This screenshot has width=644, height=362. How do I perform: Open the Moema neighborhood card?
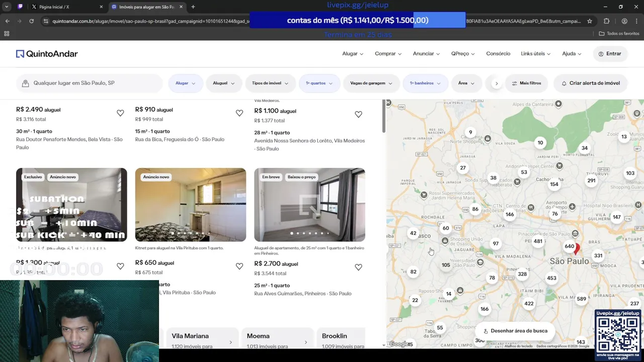pos(277,338)
